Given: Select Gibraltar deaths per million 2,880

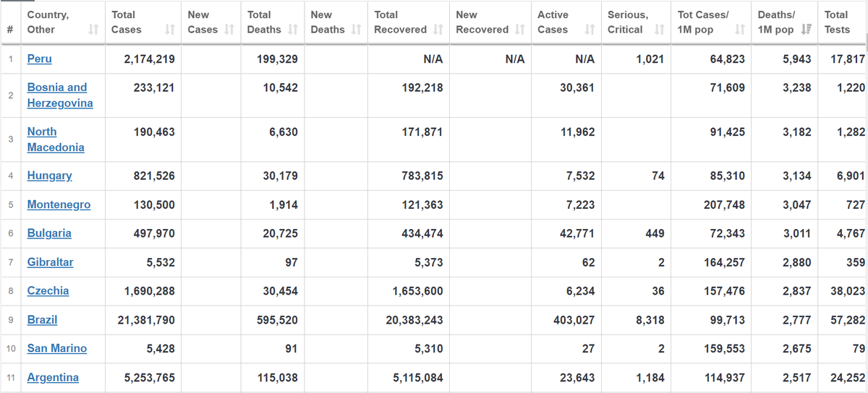Looking at the screenshot, I should [x=797, y=262].
